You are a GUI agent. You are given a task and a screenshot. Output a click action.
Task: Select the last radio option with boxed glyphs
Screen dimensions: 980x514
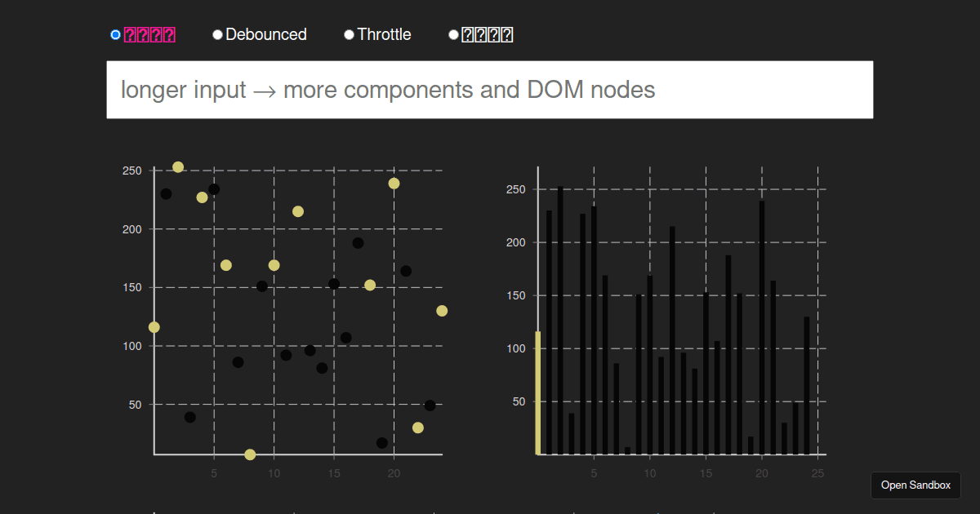(x=453, y=34)
